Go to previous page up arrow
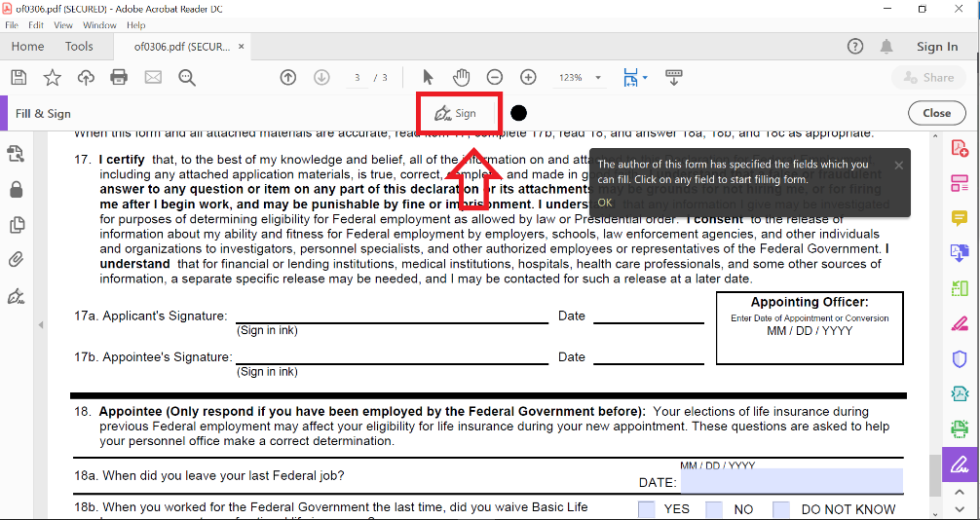The image size is (980, 520). pyautogui.click(x=288, y=78)
